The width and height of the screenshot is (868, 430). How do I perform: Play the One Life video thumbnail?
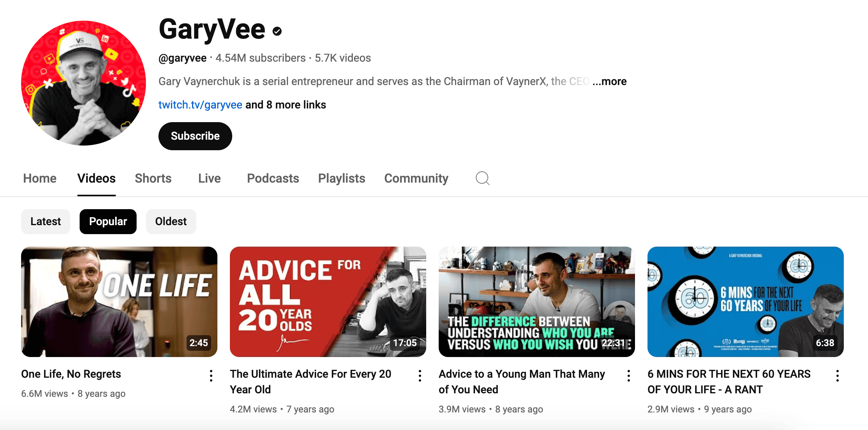pos(119,302)
